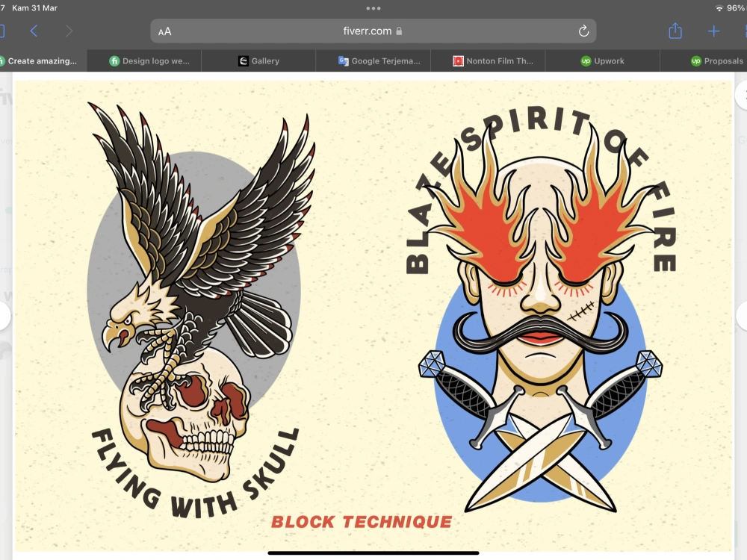Screen dimensions: 747x560
Task: Switch to the Upwork tab
Action: click(x=602, y=61)
